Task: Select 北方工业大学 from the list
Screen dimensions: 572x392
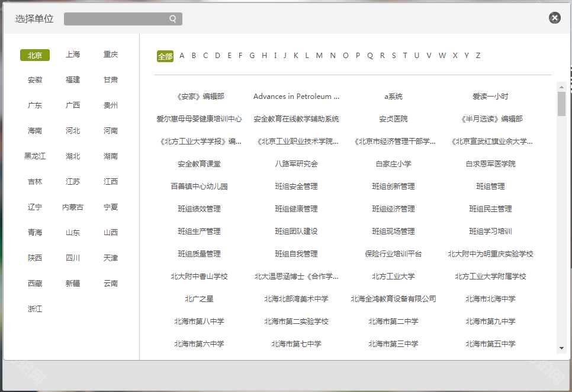Action: click(x=393, y=277)
